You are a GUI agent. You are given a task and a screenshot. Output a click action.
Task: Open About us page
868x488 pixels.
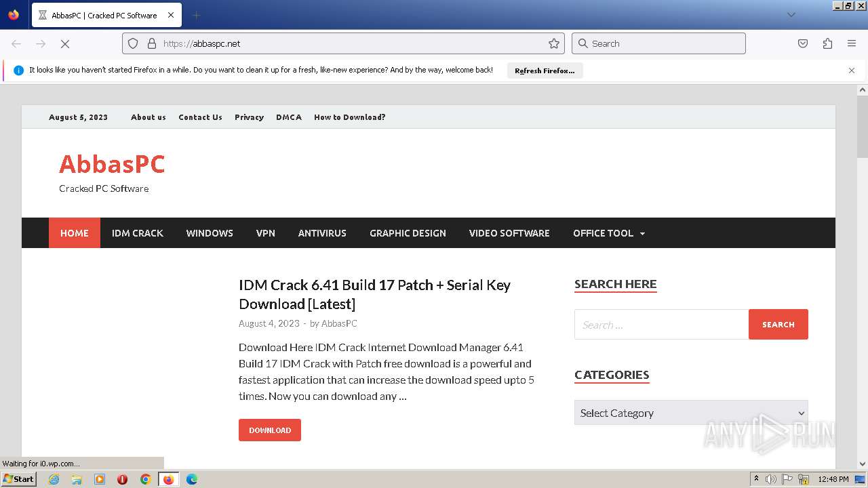149,117
